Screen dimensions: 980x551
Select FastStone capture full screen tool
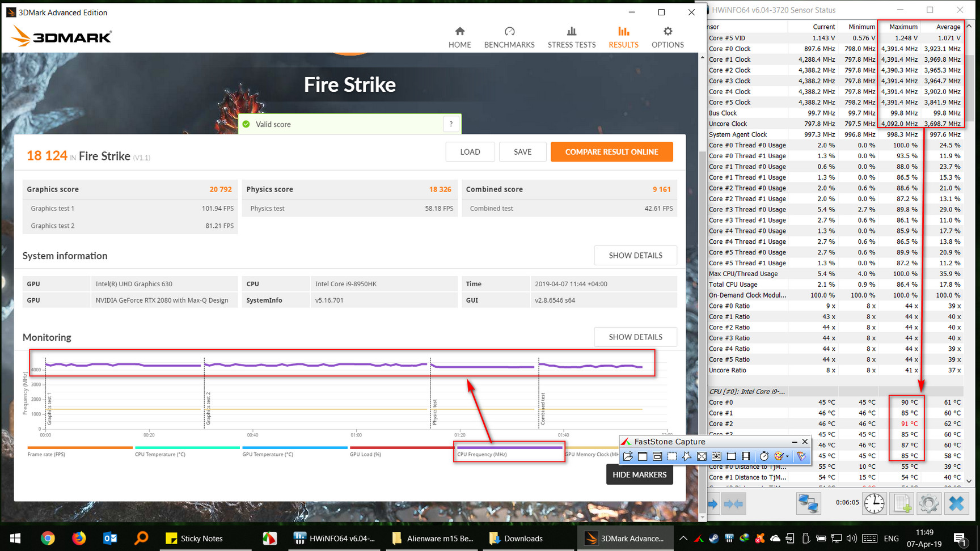702,456
